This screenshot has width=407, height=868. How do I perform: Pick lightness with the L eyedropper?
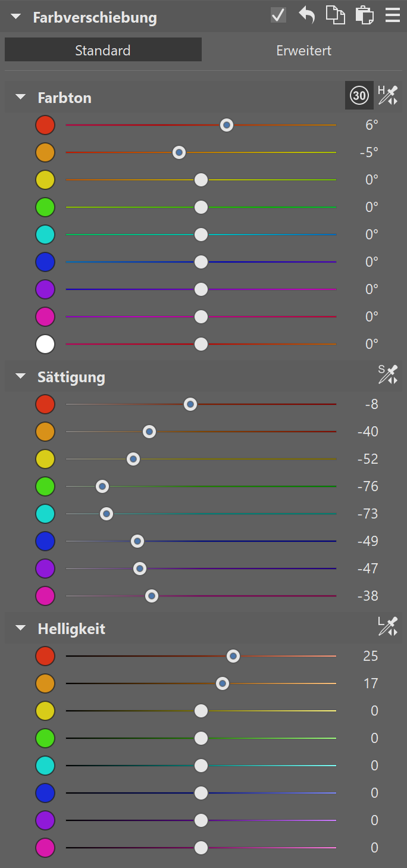coord(388,626)
